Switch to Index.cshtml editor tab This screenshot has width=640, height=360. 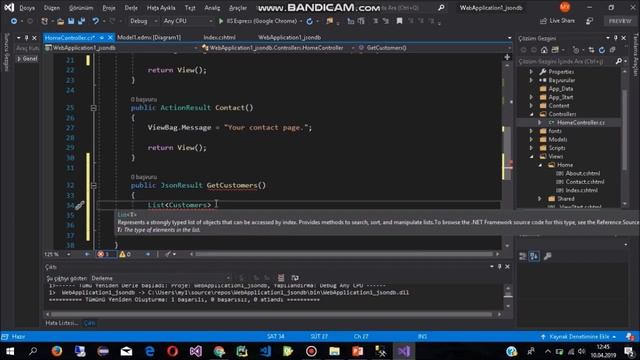tap(219, 38)
